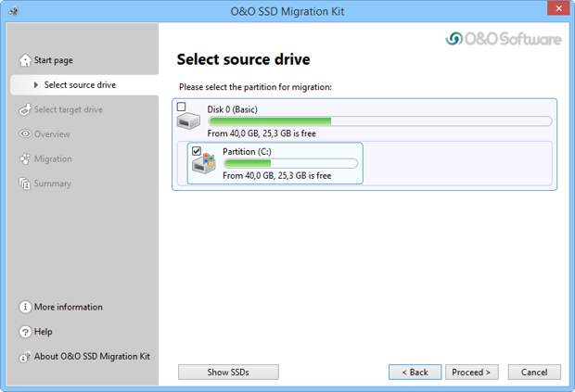Go back with the < Back button
Viewport: 575px width, 392px height.
415,372
